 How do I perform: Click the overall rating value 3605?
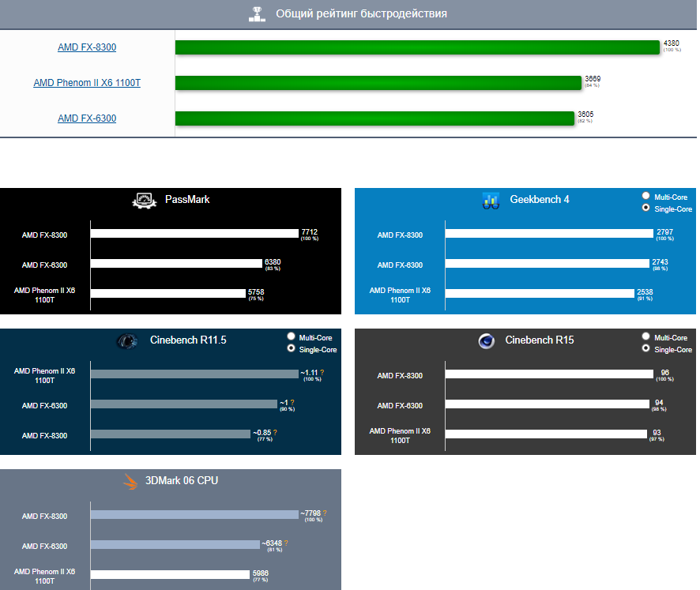585,115
